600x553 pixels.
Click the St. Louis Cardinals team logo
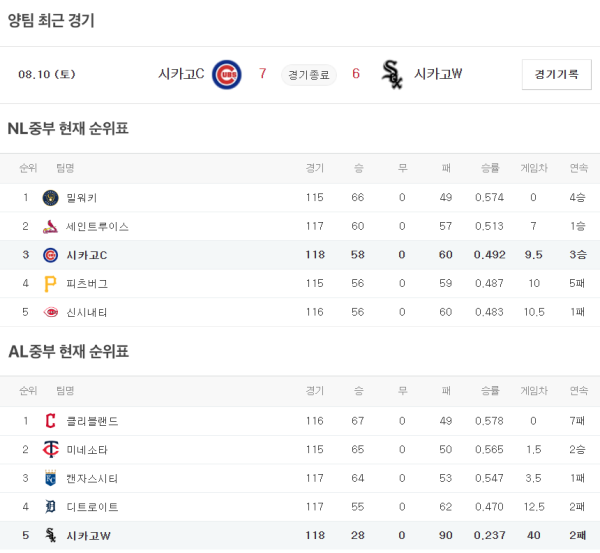[51, 227]
